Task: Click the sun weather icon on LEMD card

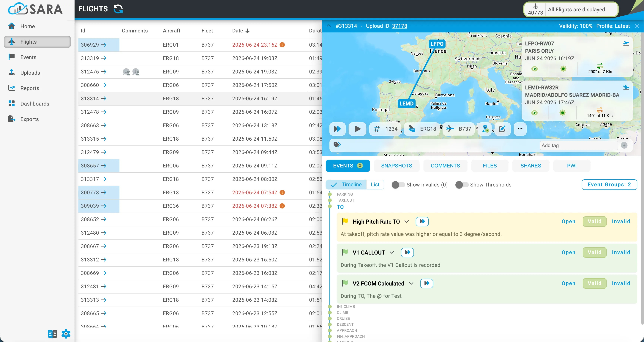Action: (563, 113)
